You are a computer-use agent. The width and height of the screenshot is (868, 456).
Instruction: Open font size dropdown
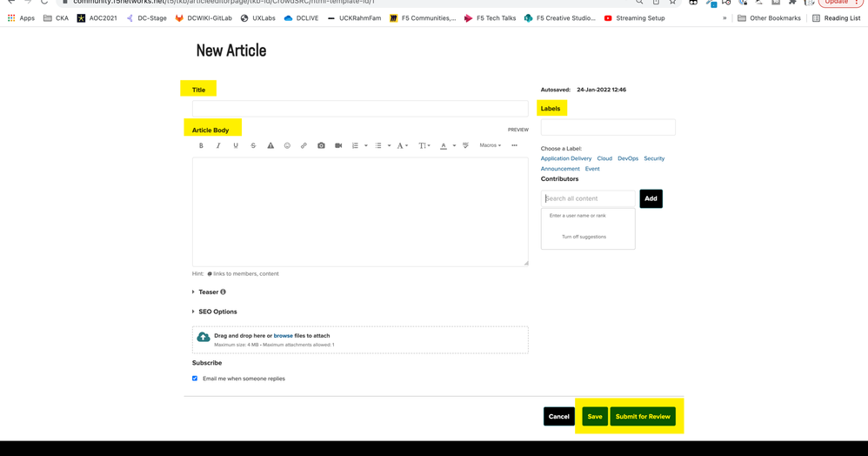tap(424, 145)
